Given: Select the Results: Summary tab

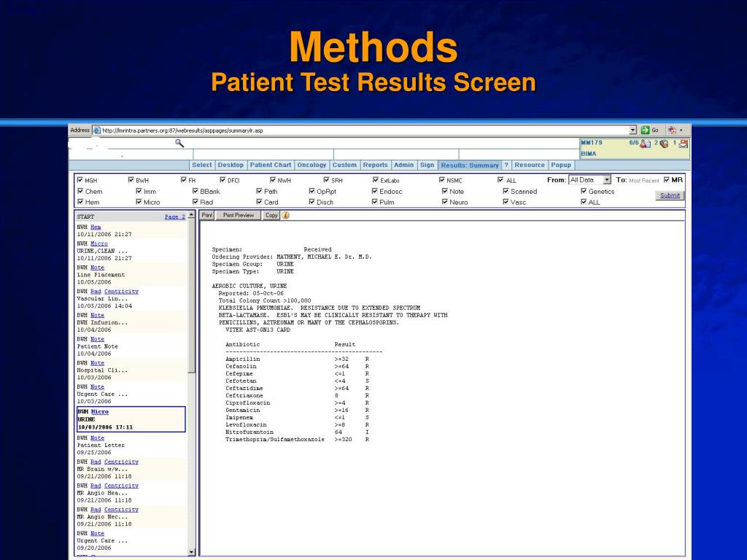Looking at the screenshot, I should point(470,166).
